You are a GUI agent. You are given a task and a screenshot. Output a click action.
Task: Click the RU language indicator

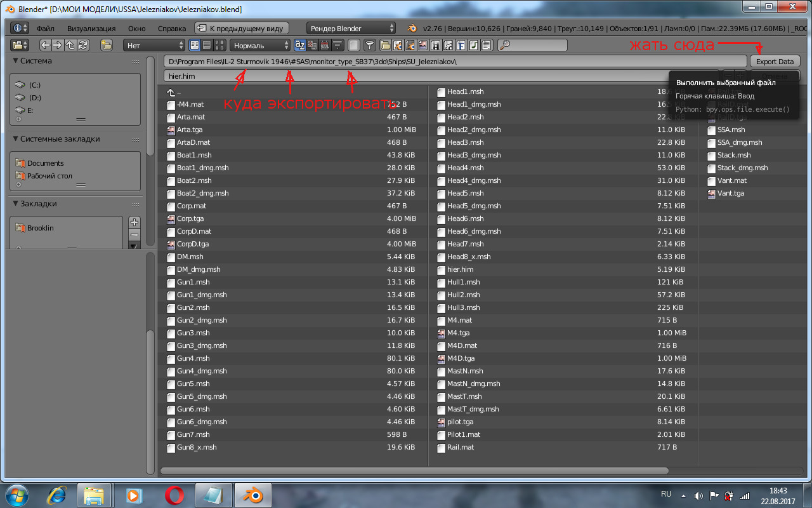click(666, 493)
